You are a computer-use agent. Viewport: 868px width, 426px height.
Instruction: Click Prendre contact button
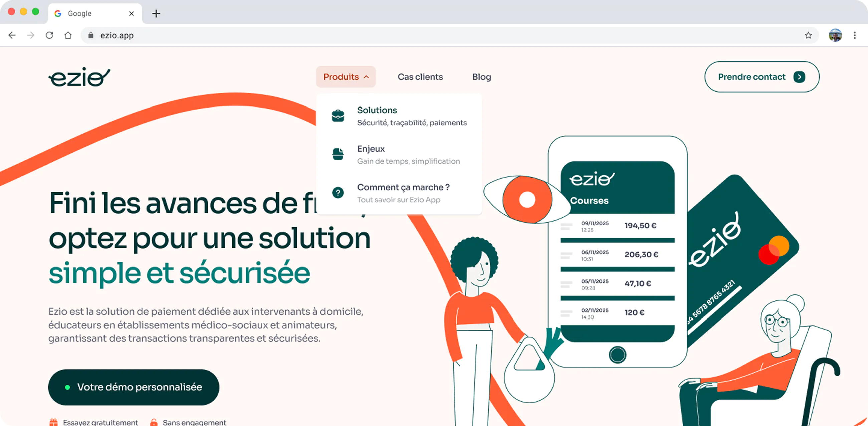(762, 77)
